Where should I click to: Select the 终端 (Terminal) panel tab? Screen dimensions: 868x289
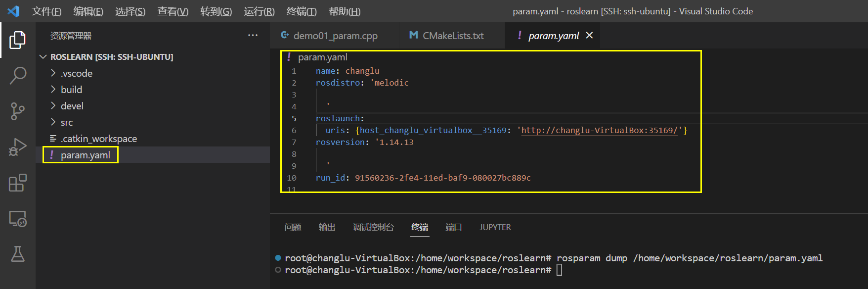coord(420,227)
